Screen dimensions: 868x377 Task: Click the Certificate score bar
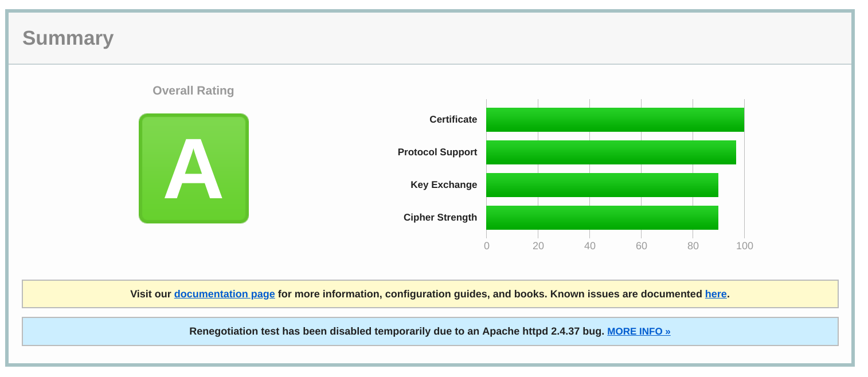point(615,120)
